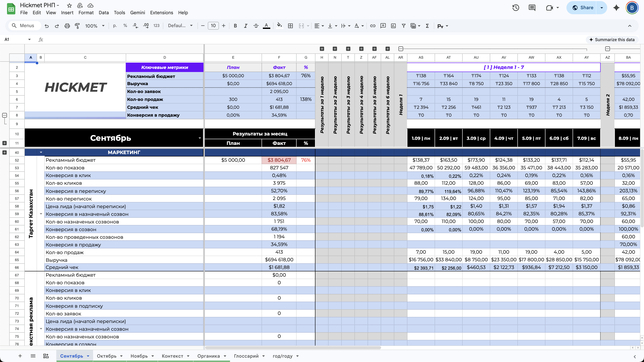Open the text rotation dropdown
The height and width of the screenshot is (362, 644).
[x=359, y=26]
